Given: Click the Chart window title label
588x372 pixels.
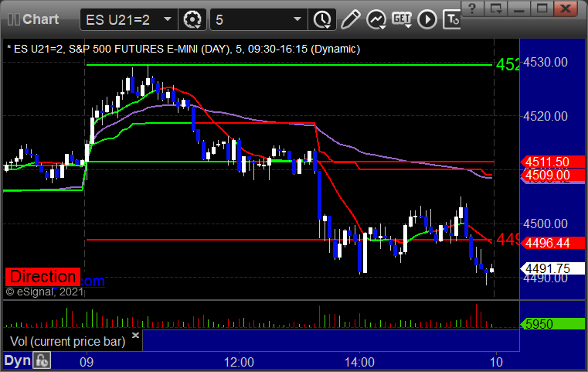Looking at the screenshot, I should pos(40,19).
